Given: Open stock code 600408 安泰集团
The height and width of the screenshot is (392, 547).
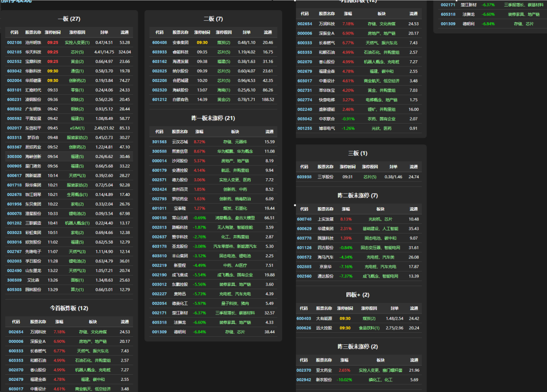Looking at the screenshot, I should tap(160, 43).
